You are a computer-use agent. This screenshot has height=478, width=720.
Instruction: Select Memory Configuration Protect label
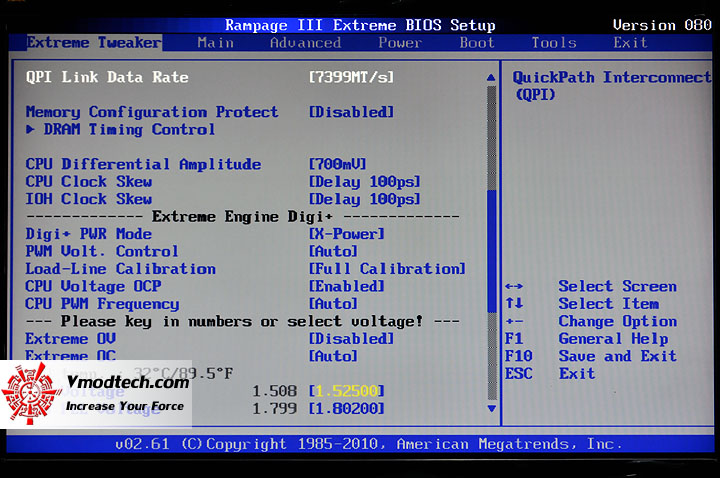pyautogui.click(x=152, y=112)
